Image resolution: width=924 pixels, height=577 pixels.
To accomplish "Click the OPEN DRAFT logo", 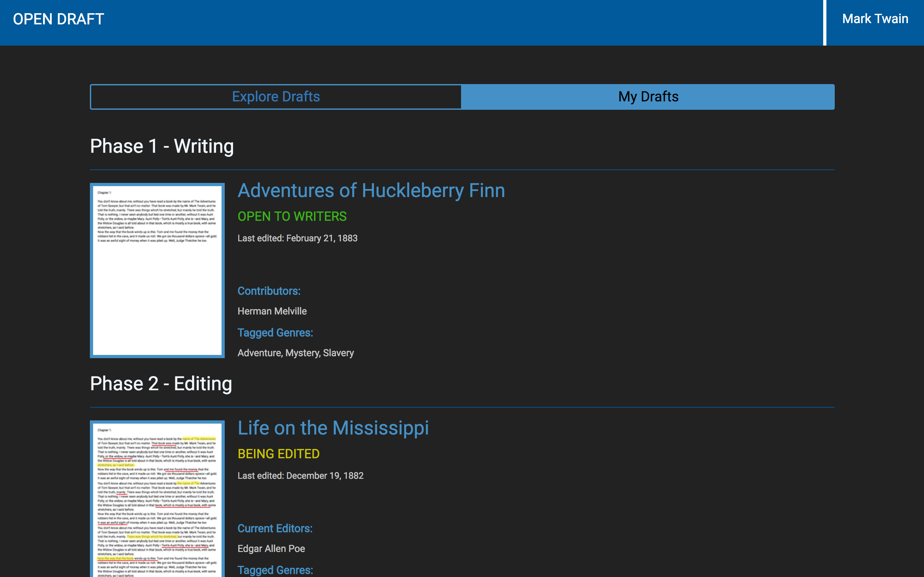I will tap(58, 19).
